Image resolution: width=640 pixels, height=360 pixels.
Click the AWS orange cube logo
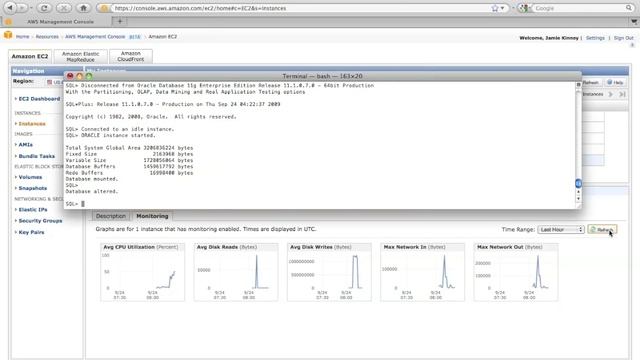8,35
